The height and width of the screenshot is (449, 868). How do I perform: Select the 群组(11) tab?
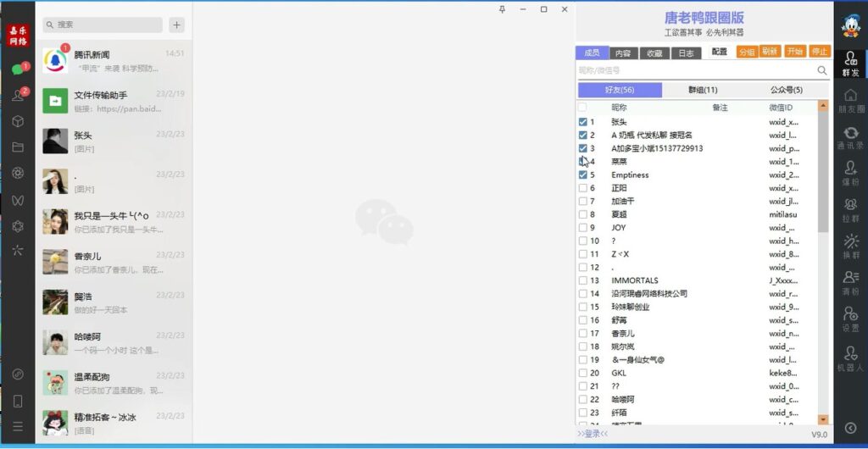tap(703, 90)
